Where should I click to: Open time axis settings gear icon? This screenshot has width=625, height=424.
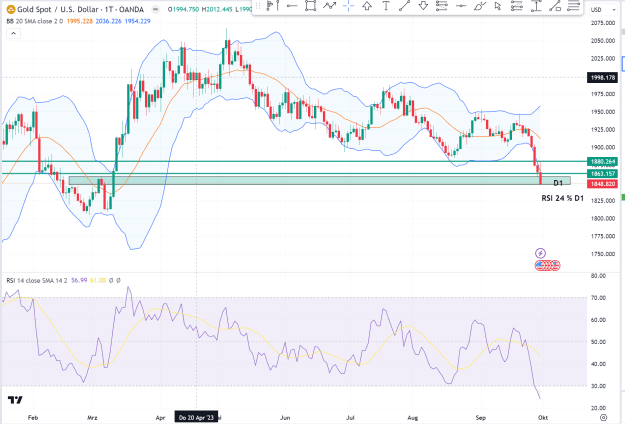[x=603, y=418]
